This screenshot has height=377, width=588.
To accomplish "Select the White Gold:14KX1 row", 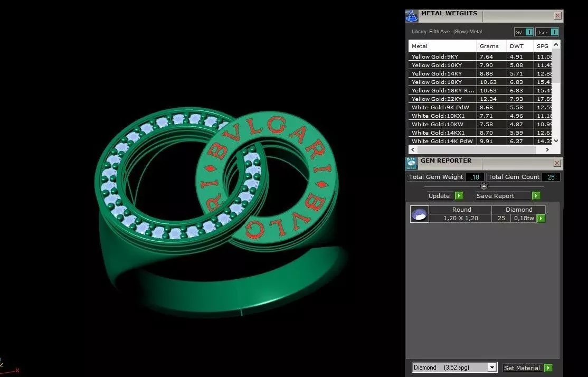I will click(481, 133).
